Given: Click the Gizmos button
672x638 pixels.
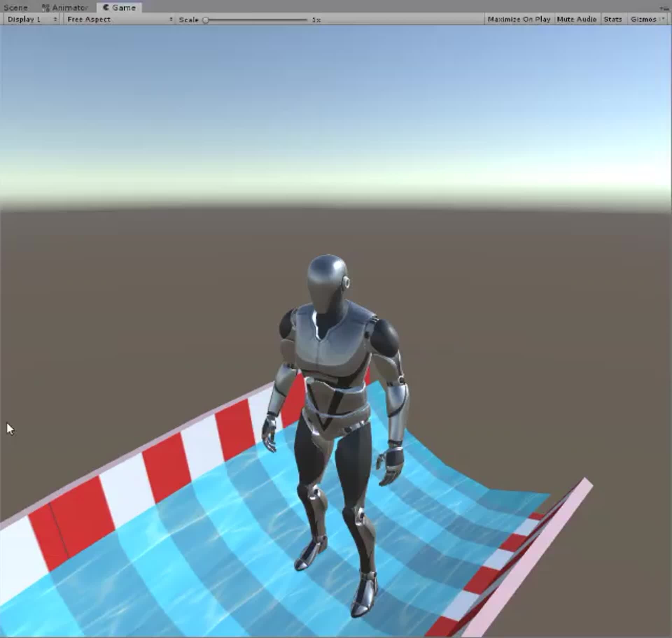Looking at the screenshot, I should pos(643,20).
